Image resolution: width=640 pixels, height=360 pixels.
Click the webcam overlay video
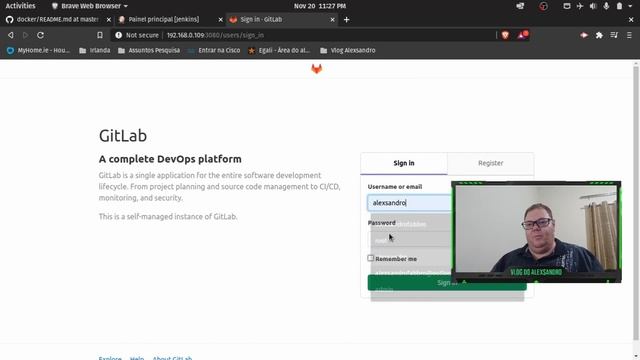[x=536, y=232]
